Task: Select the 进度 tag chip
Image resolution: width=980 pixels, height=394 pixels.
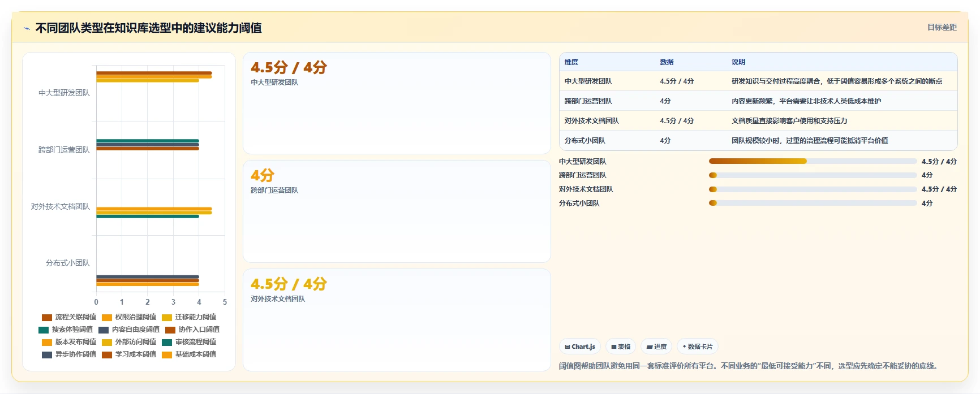Action: click(656, 347)
